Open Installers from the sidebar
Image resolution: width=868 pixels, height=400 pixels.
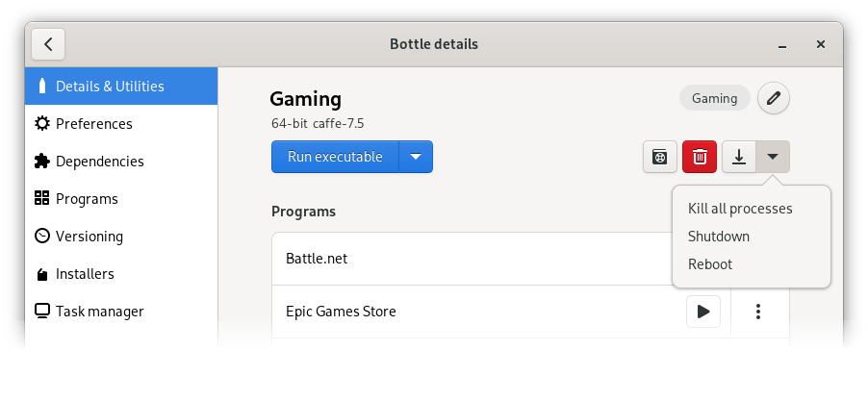[x=85, y=274]
